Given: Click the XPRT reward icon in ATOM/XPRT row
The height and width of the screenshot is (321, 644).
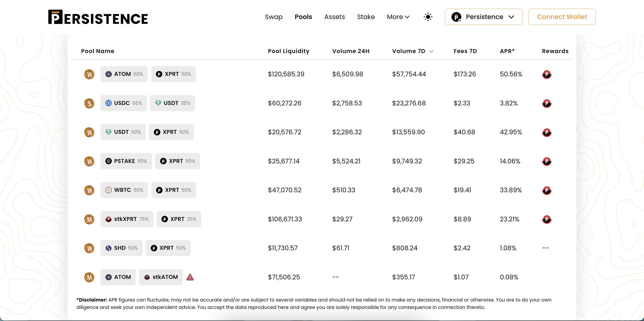Looking at the screenshot, I should tap(547, 75).
